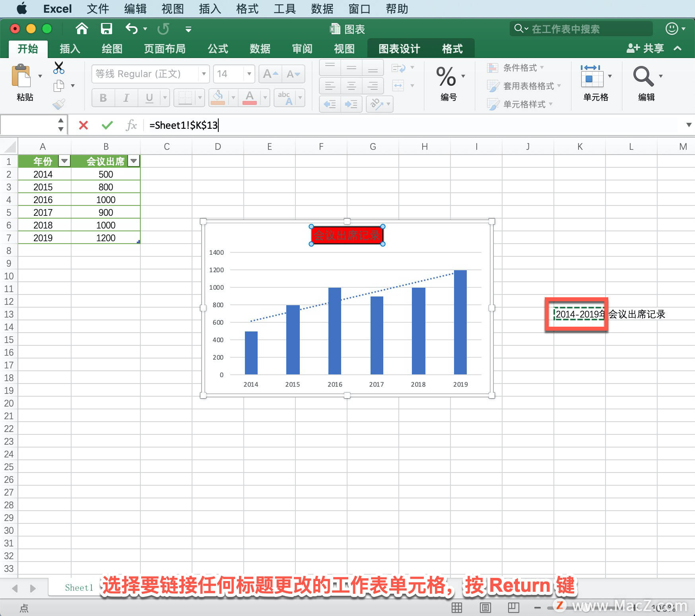Expand the formula bar arrow
The height and width of the screenshot is (616, 695).
pos(689,125)
